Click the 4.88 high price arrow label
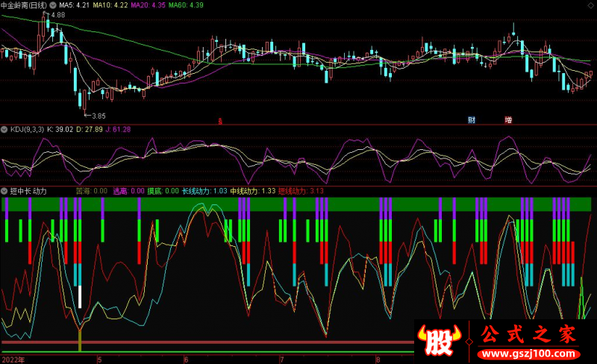The width and height of the screenshot is (597, 364). [x=55, y=15]
